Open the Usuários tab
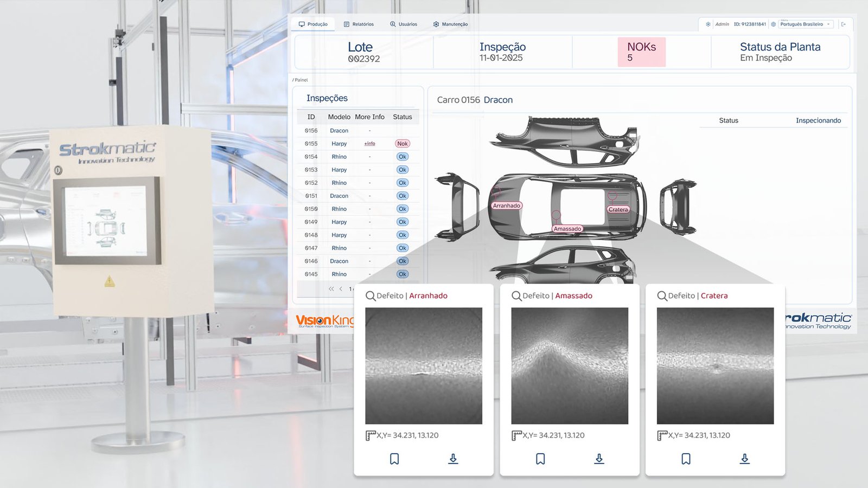 tap(404, 24)
